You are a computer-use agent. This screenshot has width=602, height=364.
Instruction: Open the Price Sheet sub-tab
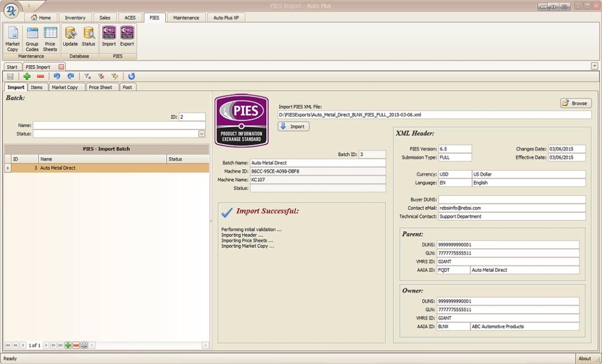point(101,87)
